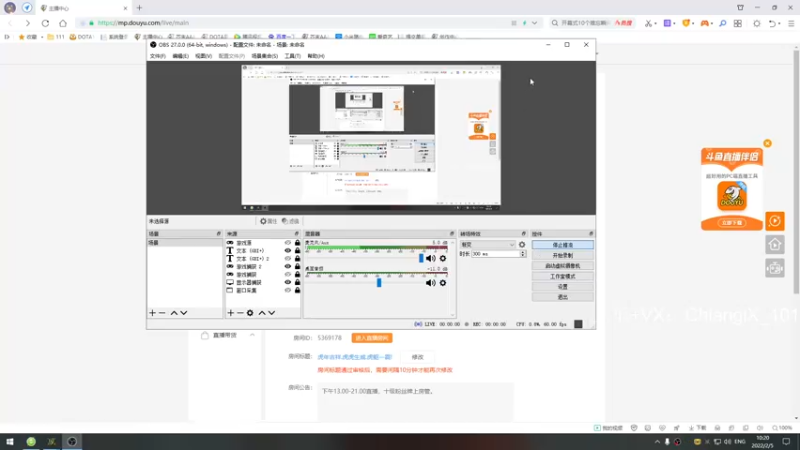Click the home icon on Douyu right sidebar
This screenshot has width=800, height=450.
pos(774,245)
